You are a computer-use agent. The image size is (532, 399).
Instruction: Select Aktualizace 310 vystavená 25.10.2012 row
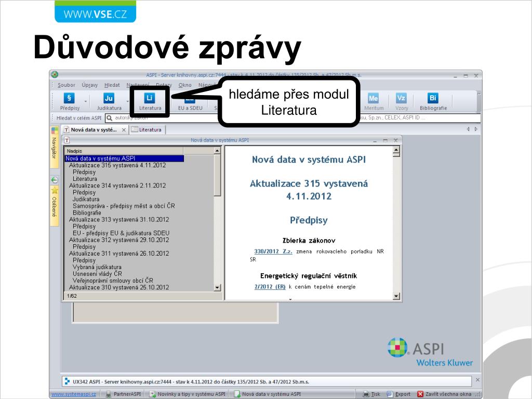[119, 287]
